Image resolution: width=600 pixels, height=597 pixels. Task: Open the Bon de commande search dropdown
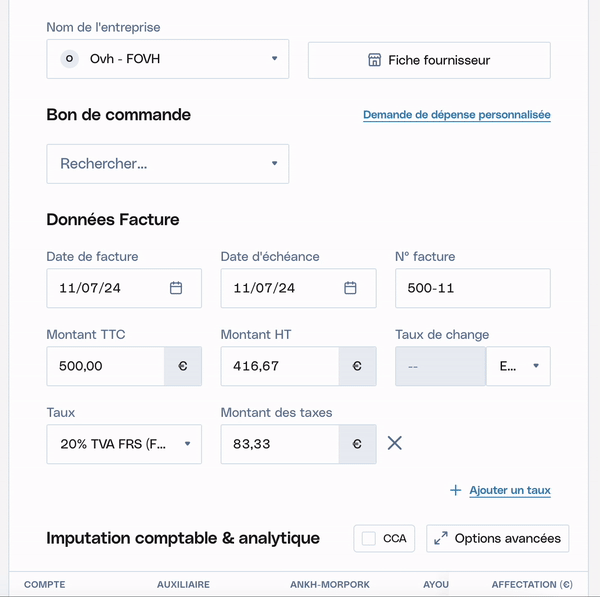pos(274,164)
